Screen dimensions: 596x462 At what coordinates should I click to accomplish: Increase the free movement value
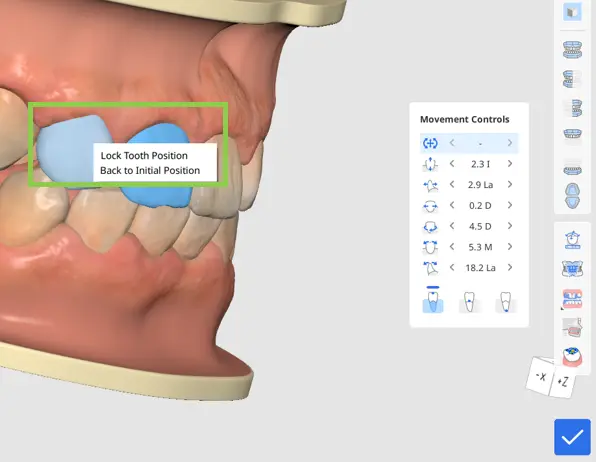click(510, 143)
